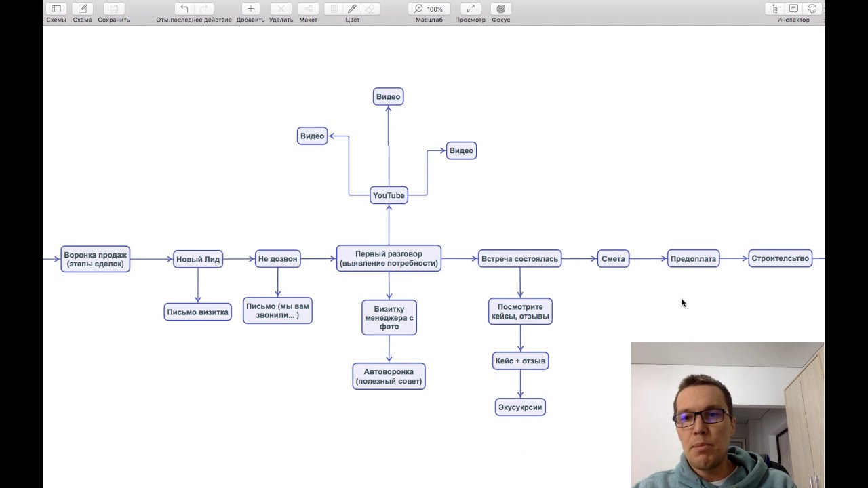
Task: Enable the Фокус mode
Action: [x=500, y=9]
